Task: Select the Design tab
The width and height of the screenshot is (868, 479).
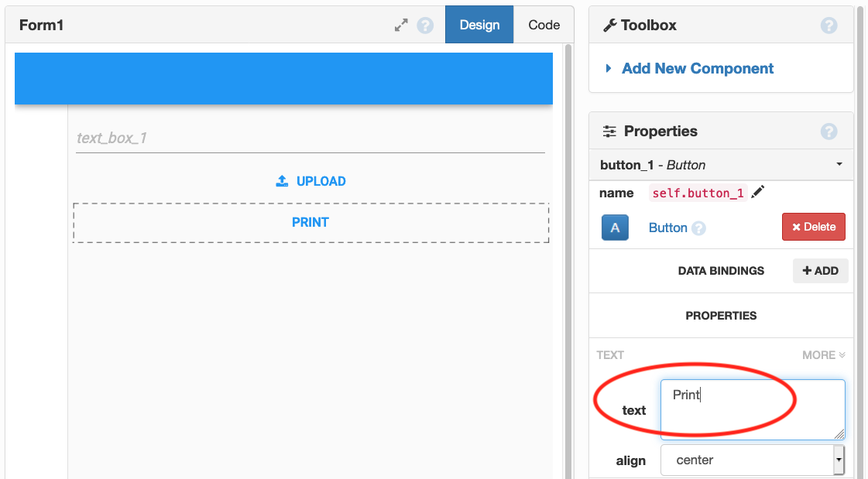Action: [479, 25]
